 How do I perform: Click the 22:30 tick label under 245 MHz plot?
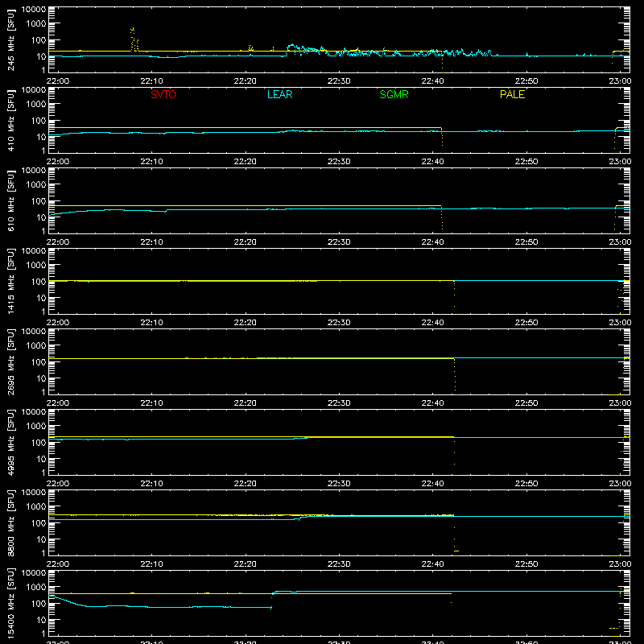(x=339, y=81)
